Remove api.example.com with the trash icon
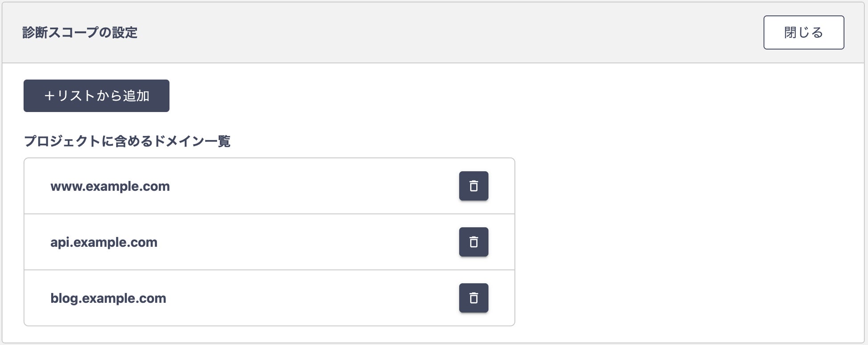Screen dimensions: 868x345 (x=474, y=242)
